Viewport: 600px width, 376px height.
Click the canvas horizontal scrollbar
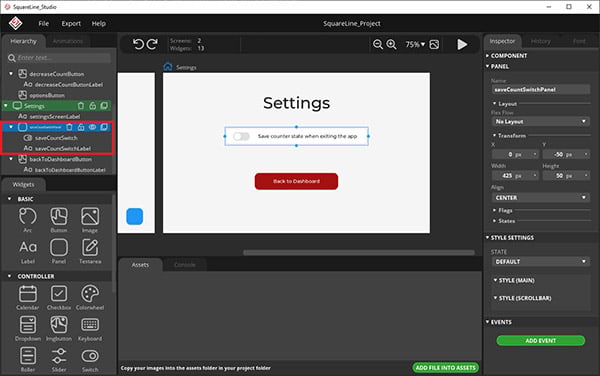(359, 252)
